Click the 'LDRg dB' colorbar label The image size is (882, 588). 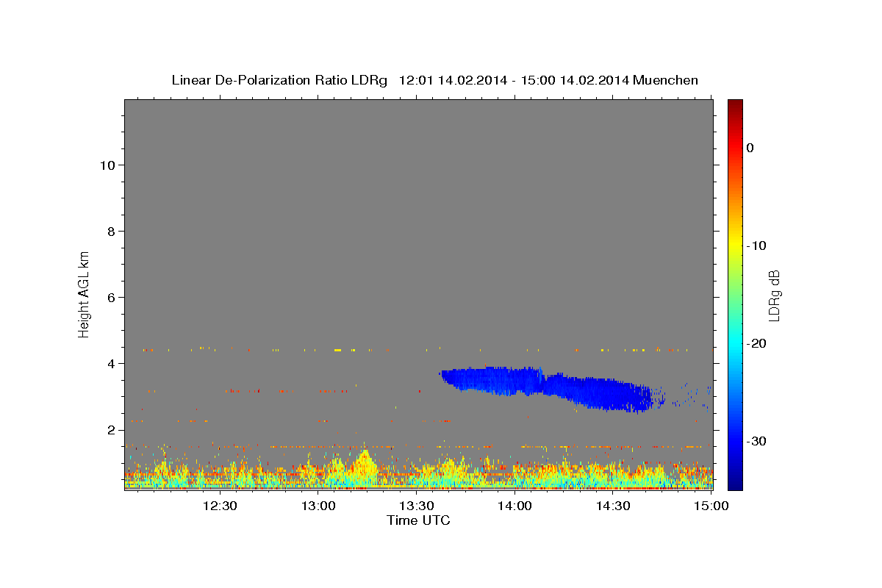(x=773, y=295)
